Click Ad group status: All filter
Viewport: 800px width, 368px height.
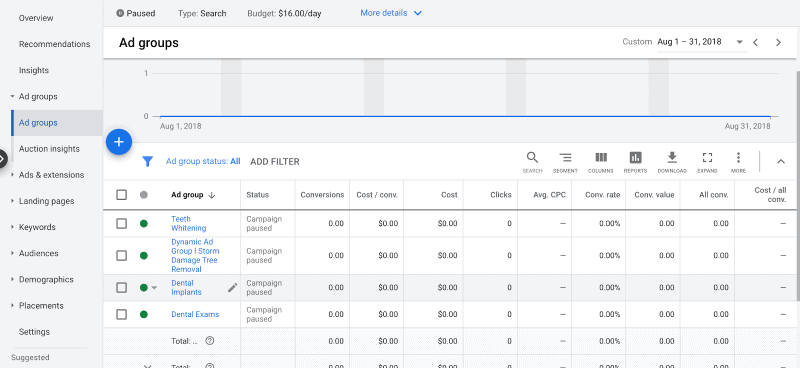pyautogui.click(x=203, y=161)
